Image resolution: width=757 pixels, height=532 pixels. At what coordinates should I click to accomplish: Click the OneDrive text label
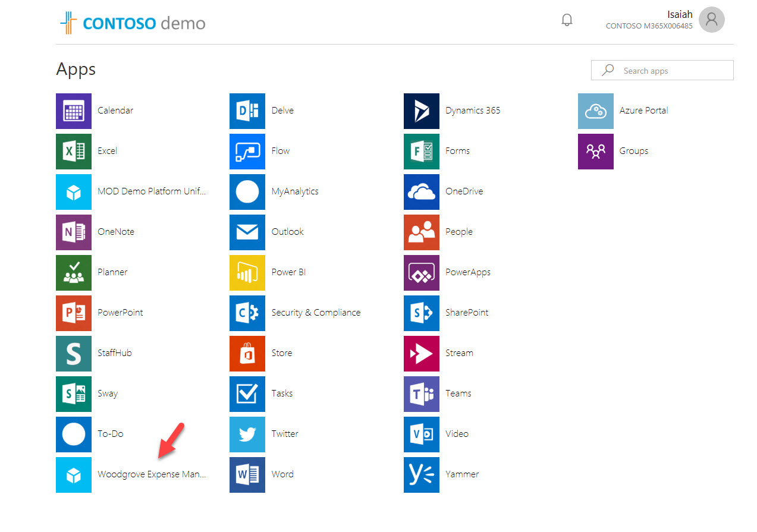[464, 191]
